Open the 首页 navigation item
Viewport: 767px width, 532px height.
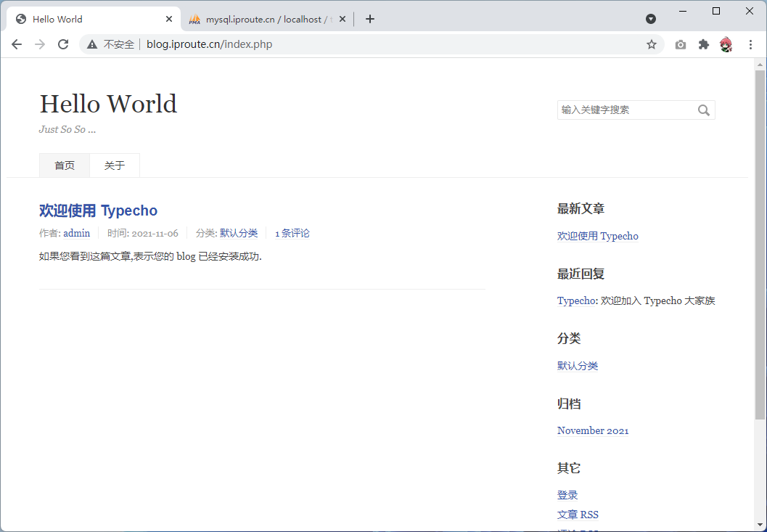coord(65,165)
